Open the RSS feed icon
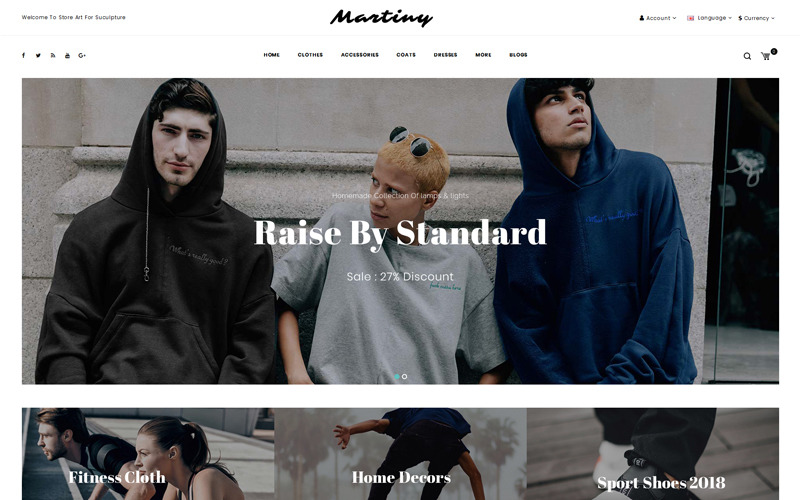 [53, 55]
